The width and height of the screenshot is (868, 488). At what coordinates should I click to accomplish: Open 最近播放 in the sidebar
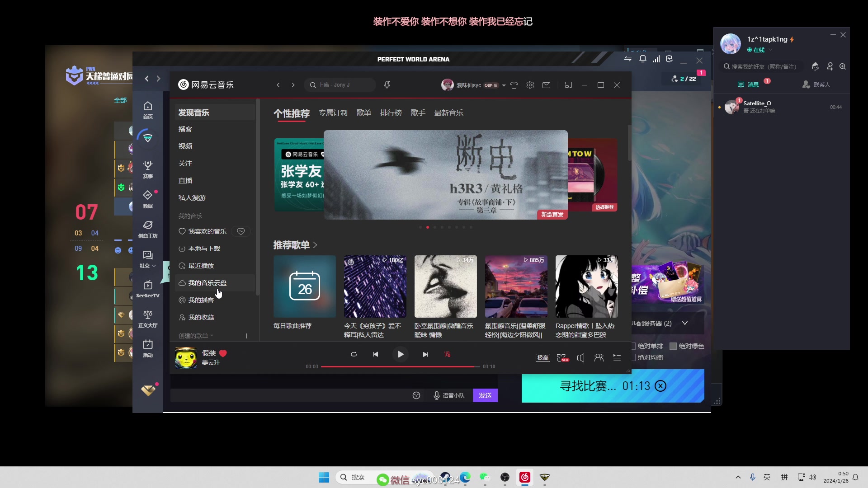tap(215, 266)
